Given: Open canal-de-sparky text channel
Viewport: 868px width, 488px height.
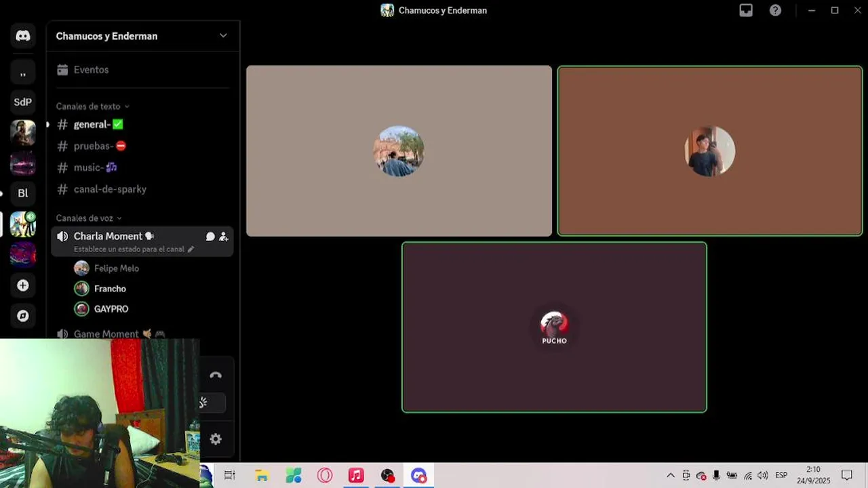Looking at the screenshot, I should pos(142,189).
